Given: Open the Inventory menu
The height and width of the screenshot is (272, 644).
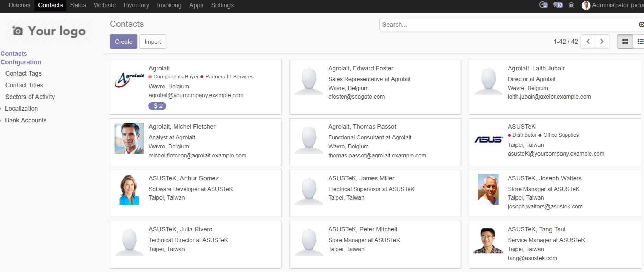Looking at the screenshot, I should (136, 5).
